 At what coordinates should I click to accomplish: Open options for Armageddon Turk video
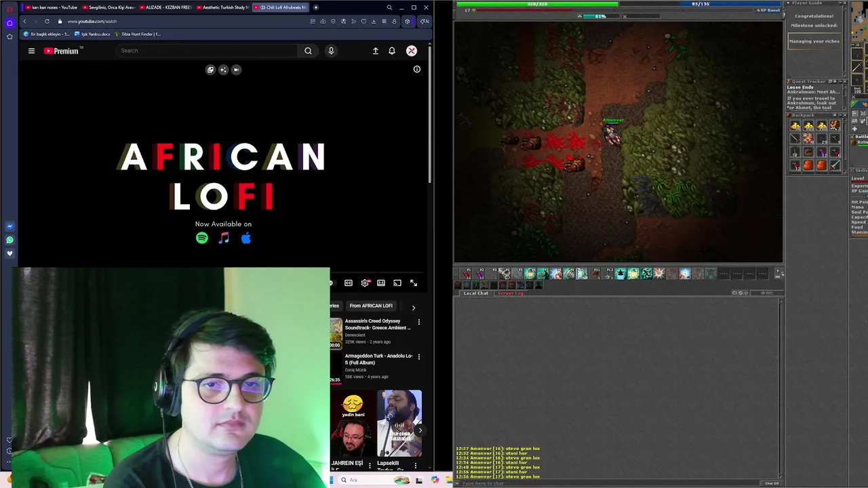click(x=419, y=357)
